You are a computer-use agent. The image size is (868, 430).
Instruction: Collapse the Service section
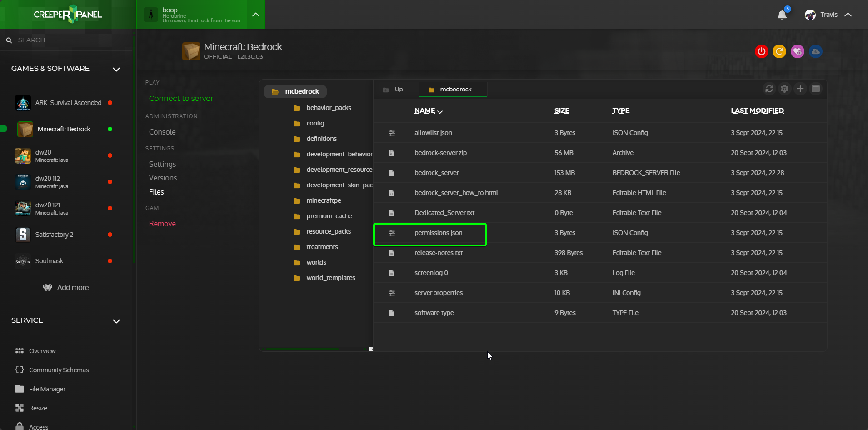(x=116, y=321)
